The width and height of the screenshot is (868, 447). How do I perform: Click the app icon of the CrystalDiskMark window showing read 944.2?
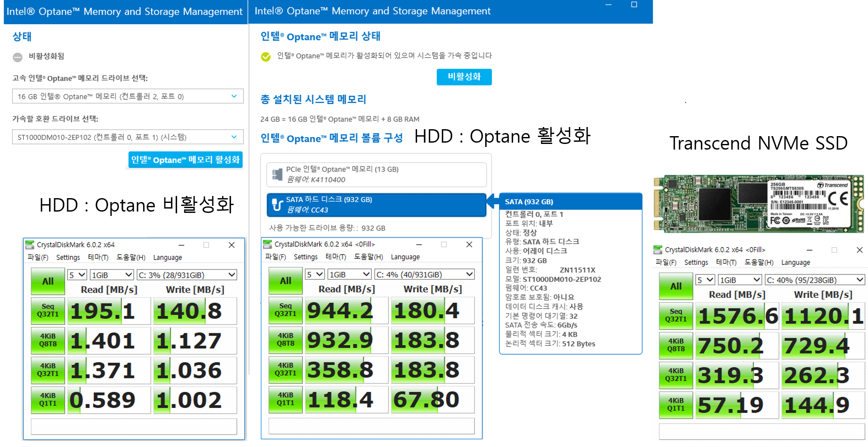[x=267, y=245]
